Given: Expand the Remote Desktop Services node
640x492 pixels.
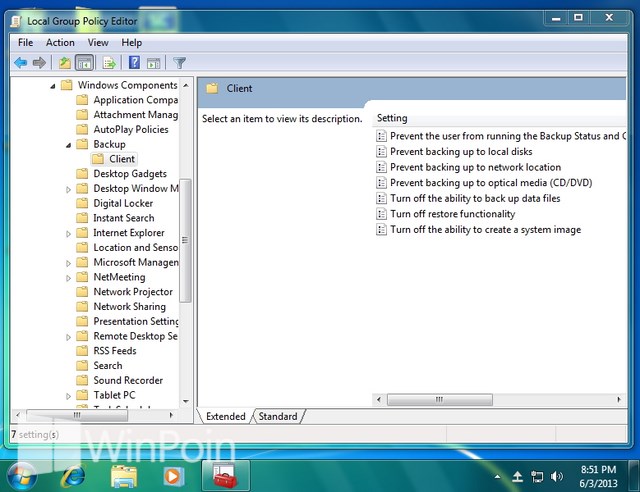Looking at the screenshot, I should point(69,337).
